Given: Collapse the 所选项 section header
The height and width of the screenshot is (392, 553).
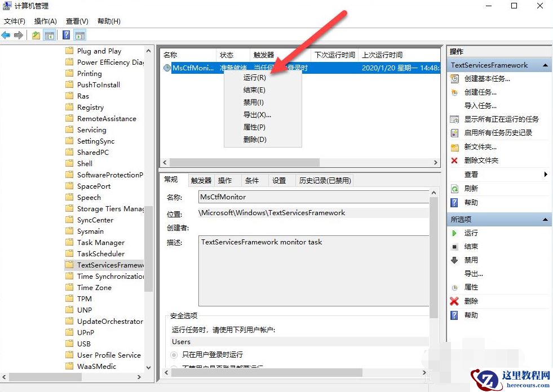Looking at the screenshot, I should [546, 219].
